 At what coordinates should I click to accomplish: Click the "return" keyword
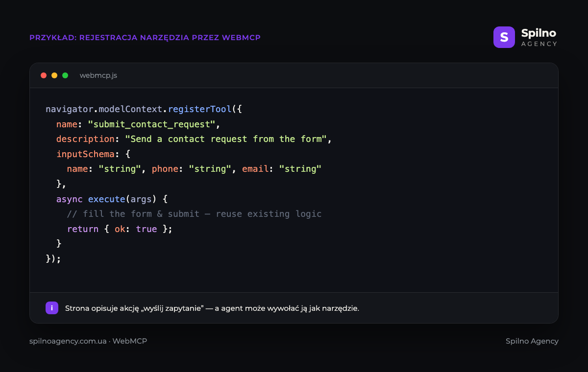tap(83, 229)
